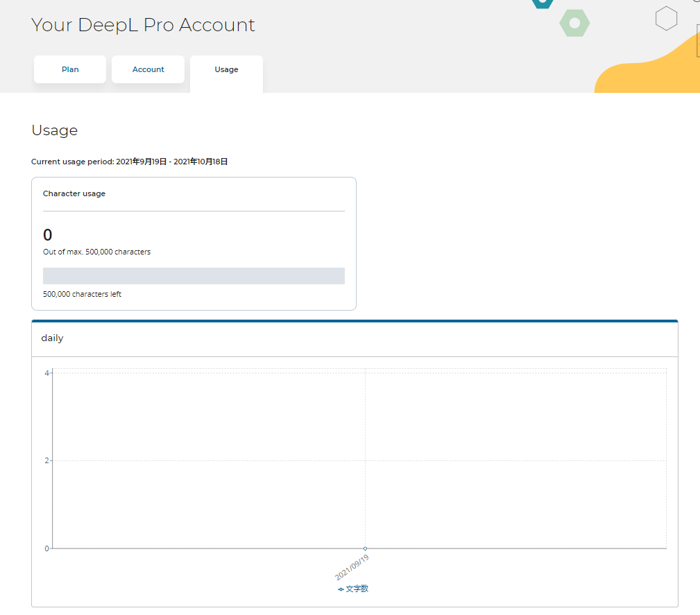Toggle the 文字数 legend entry
This screenshot has height=615, width=700.
[353, 589]
